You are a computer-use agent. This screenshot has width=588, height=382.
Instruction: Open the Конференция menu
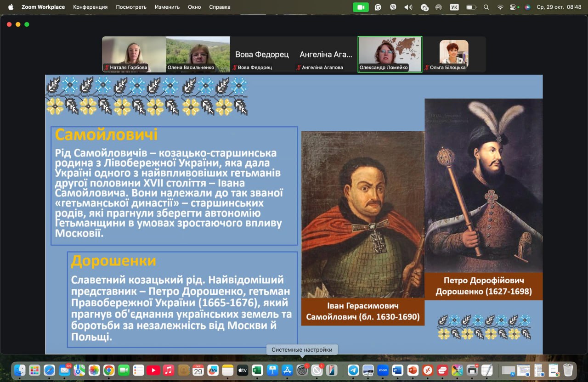click(90, 7)
